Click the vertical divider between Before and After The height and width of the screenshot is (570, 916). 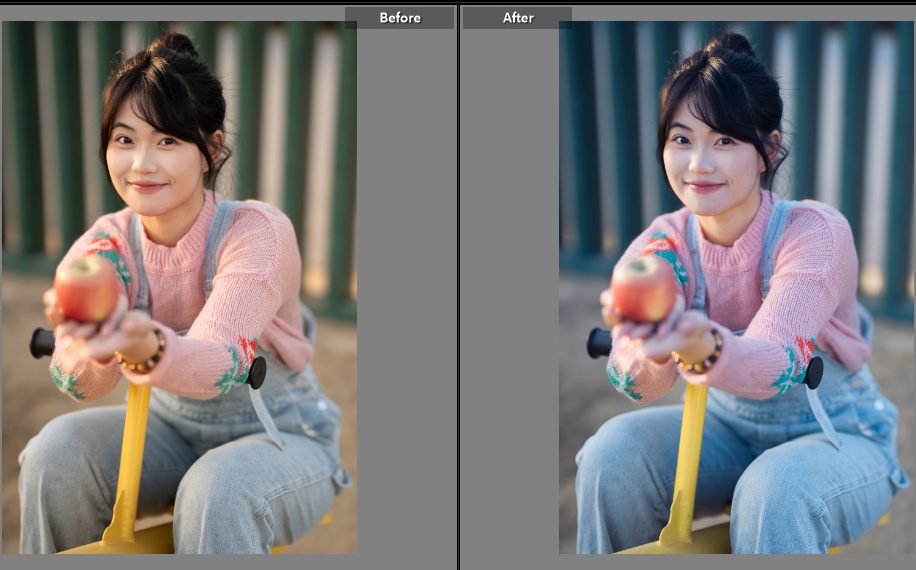[x=458, y=285]
